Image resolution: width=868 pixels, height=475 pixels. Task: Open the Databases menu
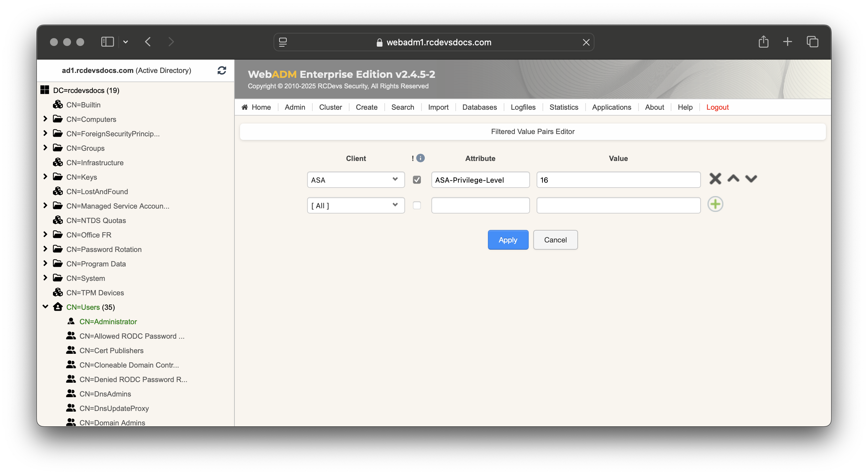pyautogui.click(x=479, y=107)
